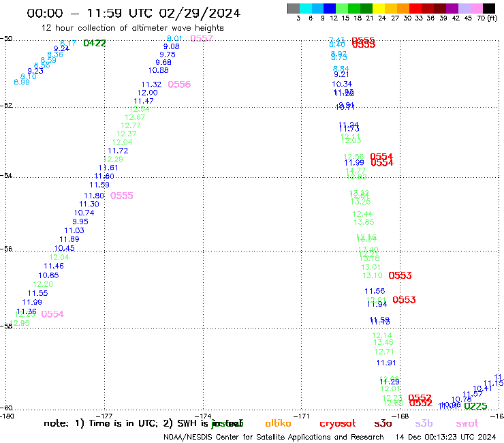Click the wave height value '10.74'
Screen dimensions: 504x443
(84, 213)
